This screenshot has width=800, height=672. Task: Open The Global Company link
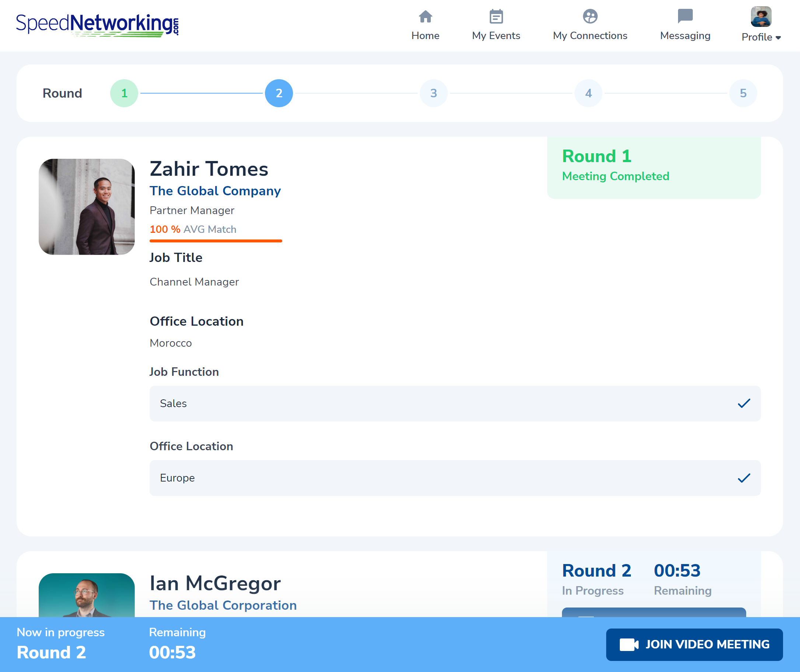[x=215, y=190]
